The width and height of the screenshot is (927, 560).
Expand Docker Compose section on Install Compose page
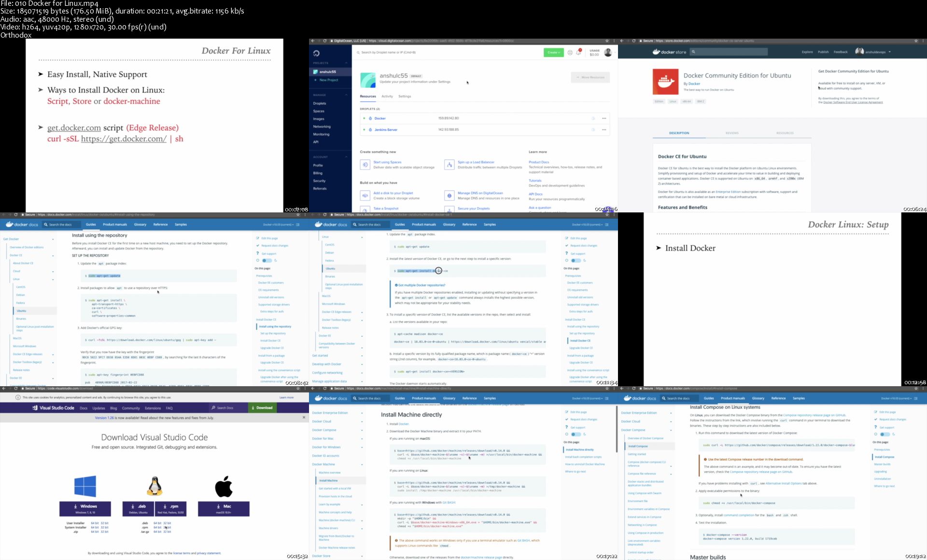pyautogui.click(x=671, y=430)
